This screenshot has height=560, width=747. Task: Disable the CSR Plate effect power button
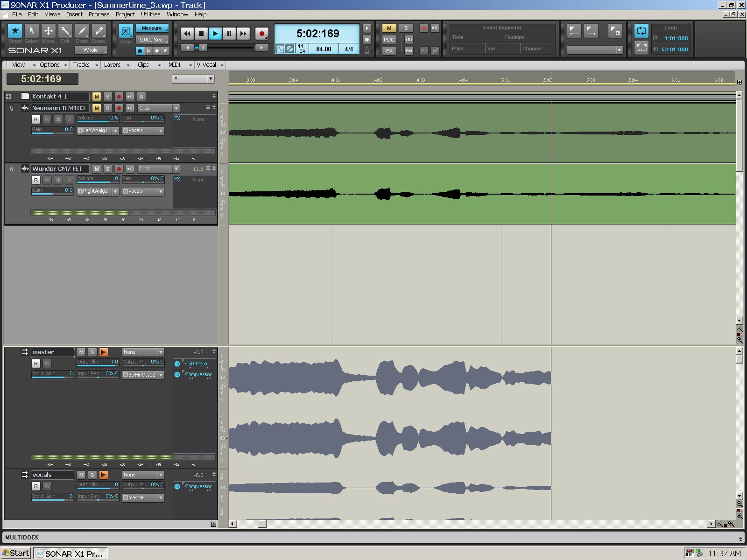[177, 364]
